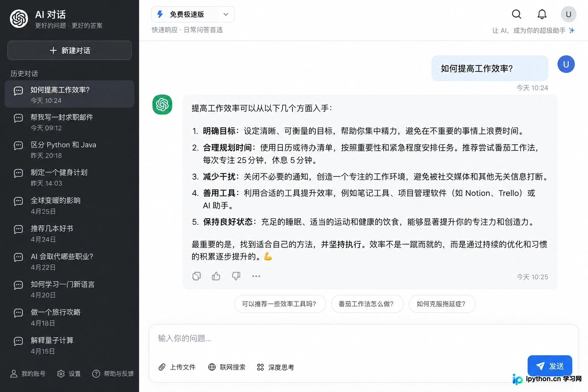This screenshot has height=392, width=588.
Task: Click suggestion 番茄工作法怎么做?
Action: 367,304
